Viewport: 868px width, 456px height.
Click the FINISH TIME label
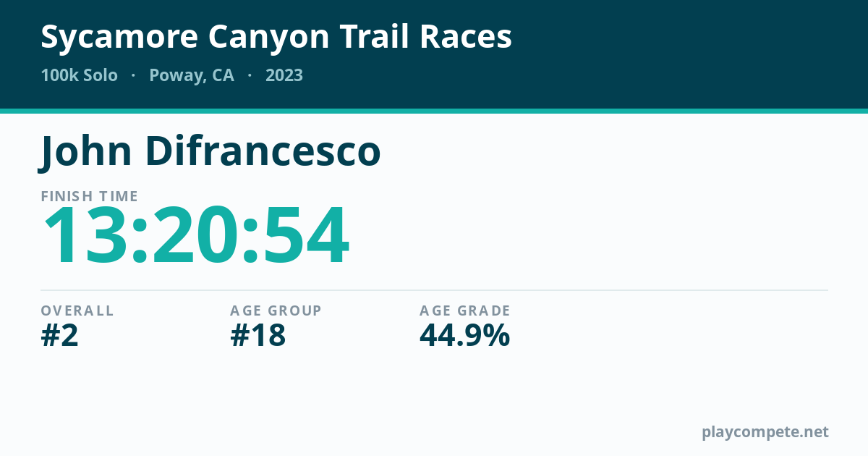(x=89, y=196)
